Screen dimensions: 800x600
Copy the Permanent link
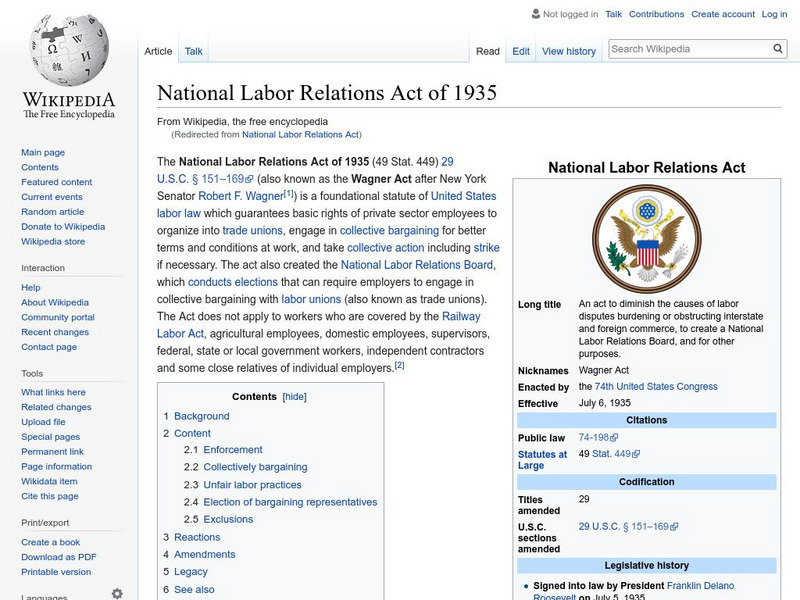(52, 452)
